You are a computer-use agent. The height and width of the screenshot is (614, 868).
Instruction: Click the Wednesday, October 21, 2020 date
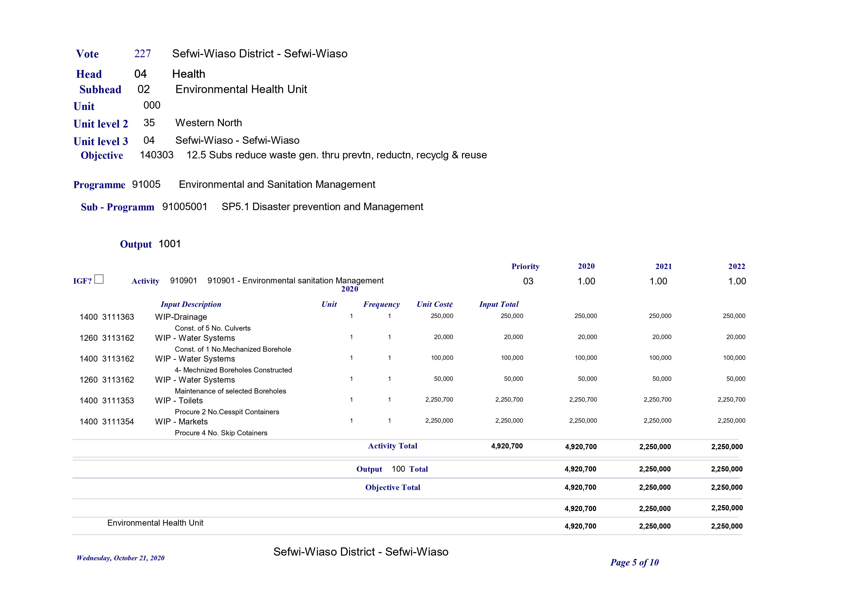(x=120, y=558)
